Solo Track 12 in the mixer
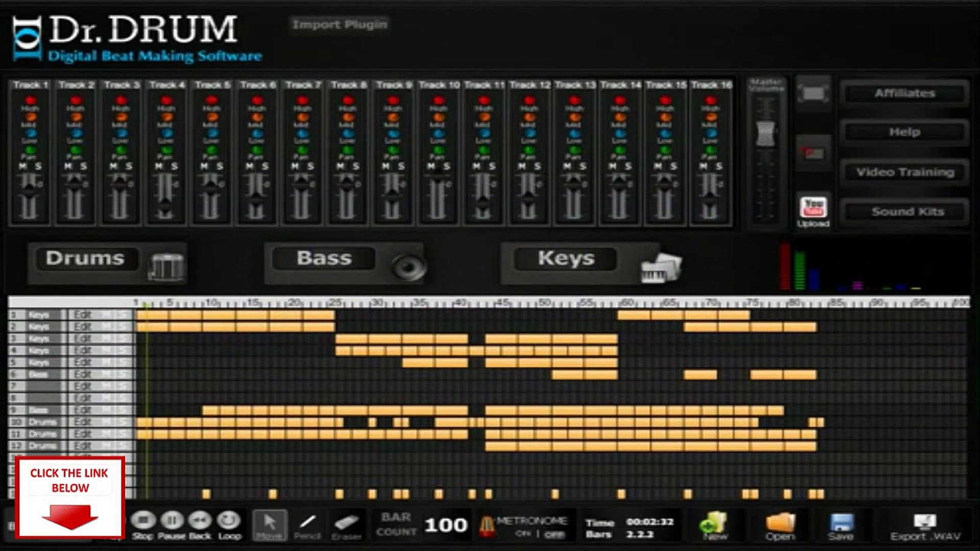This screenshot has height=551, width=980. (x=537, y=166)
